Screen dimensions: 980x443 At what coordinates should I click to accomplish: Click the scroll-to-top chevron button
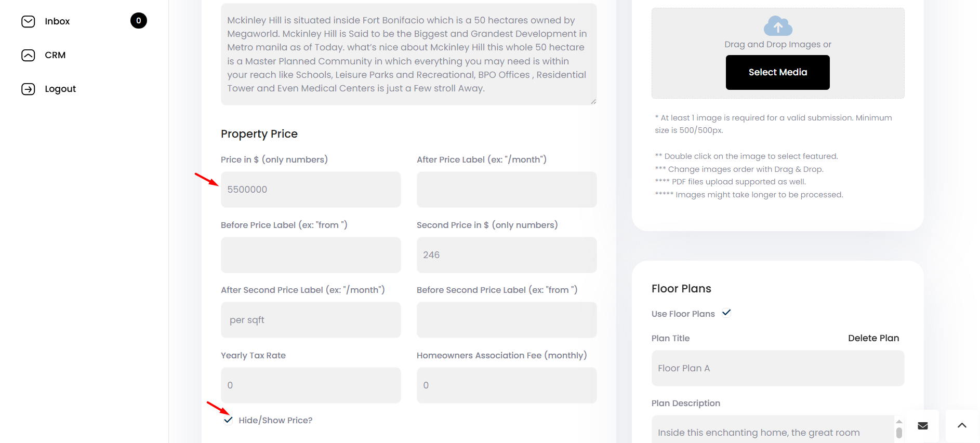pyautogui.click(x=962, y=426)
